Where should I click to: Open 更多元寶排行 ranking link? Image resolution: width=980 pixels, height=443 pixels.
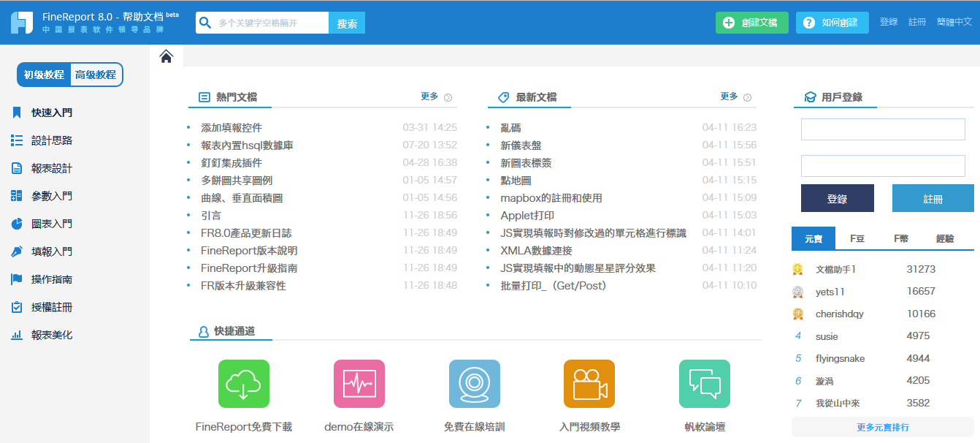tap(883, 427)
